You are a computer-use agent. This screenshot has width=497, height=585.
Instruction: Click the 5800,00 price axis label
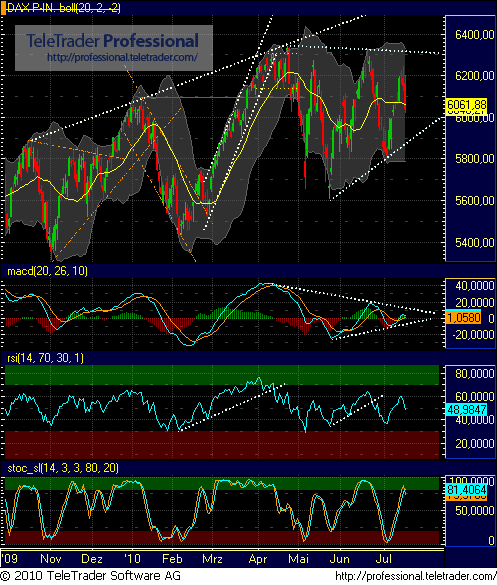tap(475, 159)
